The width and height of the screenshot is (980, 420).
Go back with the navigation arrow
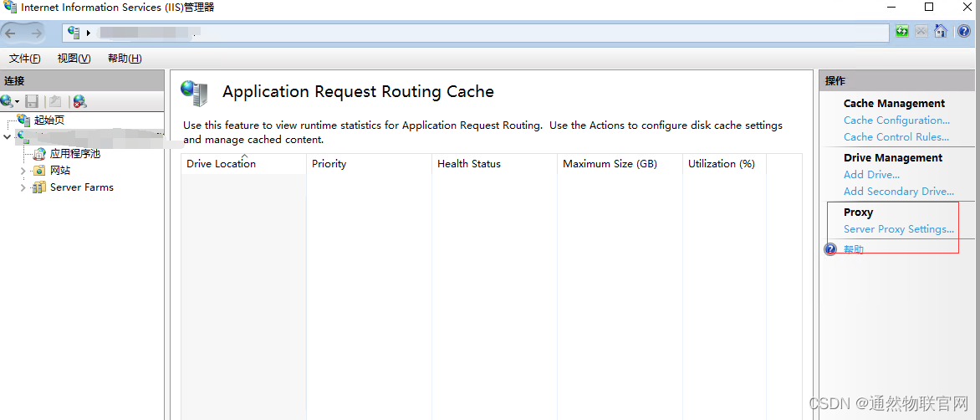(11, 33)
